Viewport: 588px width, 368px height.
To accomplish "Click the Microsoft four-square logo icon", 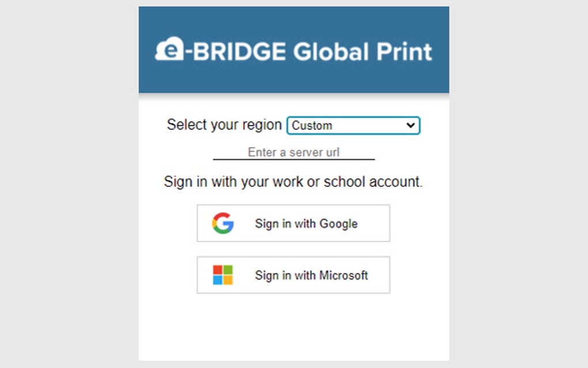I will pyautogui.click(x=223, y=275).
